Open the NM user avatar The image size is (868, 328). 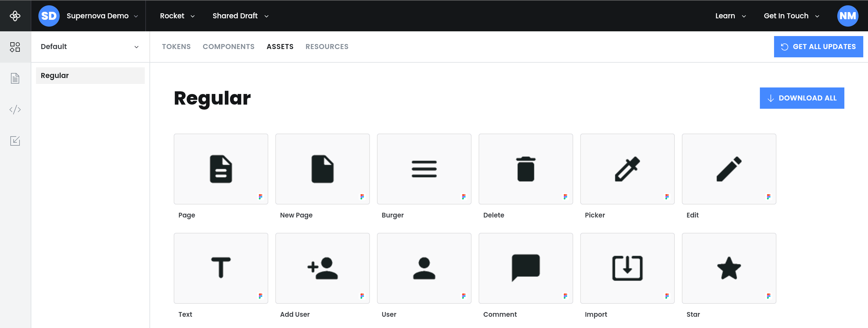click(x=847, y=16)
